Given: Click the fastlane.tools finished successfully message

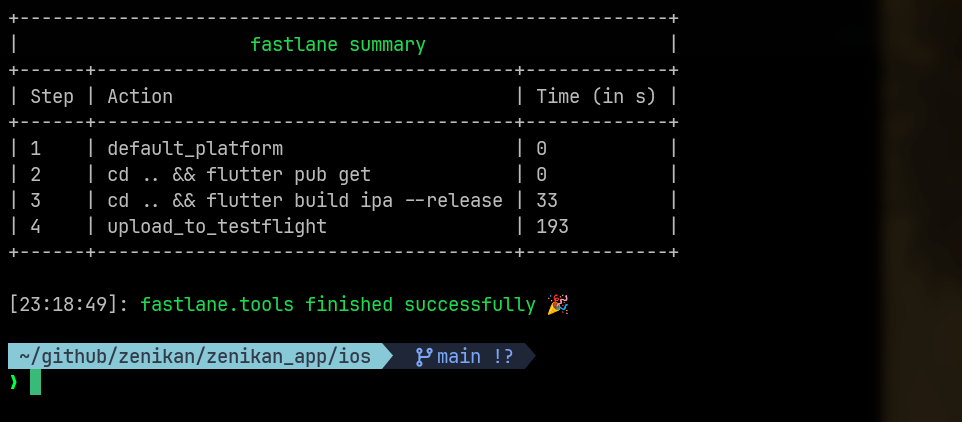Looking at the screenshot, I should pyautogui.click(x=338, y=304).
